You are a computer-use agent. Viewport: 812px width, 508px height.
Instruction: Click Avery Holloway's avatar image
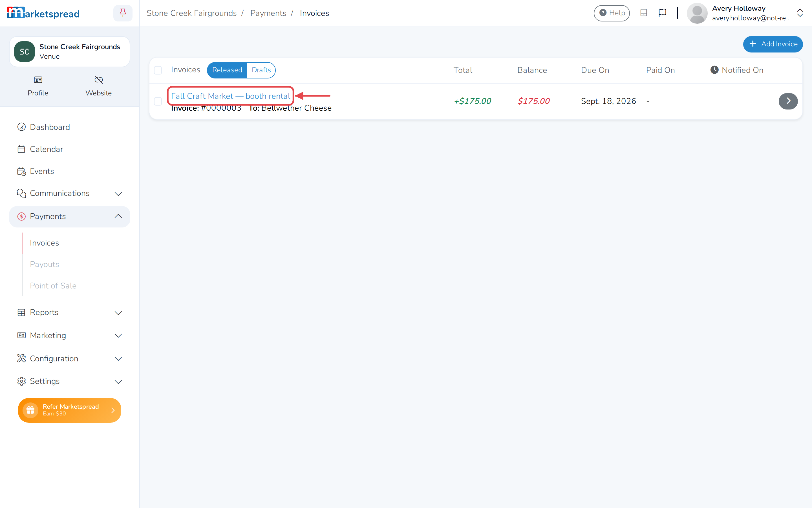[x=697, y=13]
